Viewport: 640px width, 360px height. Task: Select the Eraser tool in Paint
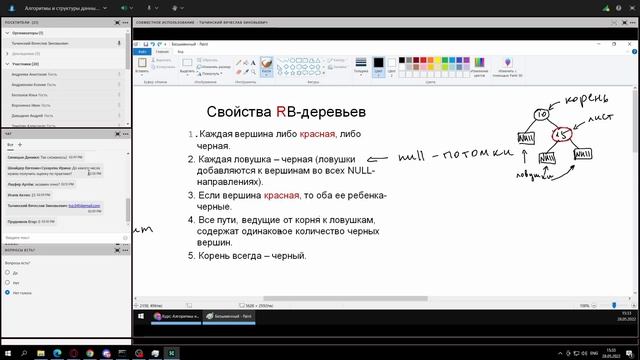coord(239,72)
